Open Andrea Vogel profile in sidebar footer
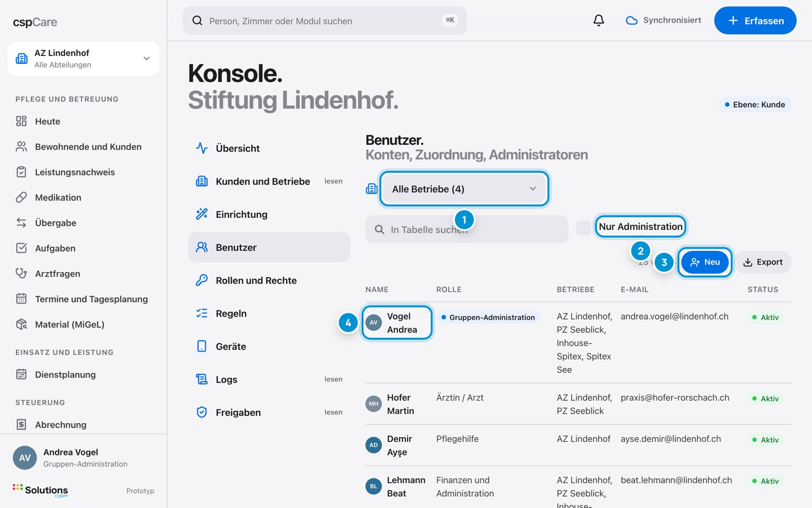812x508 pixels. click(84, 458)
